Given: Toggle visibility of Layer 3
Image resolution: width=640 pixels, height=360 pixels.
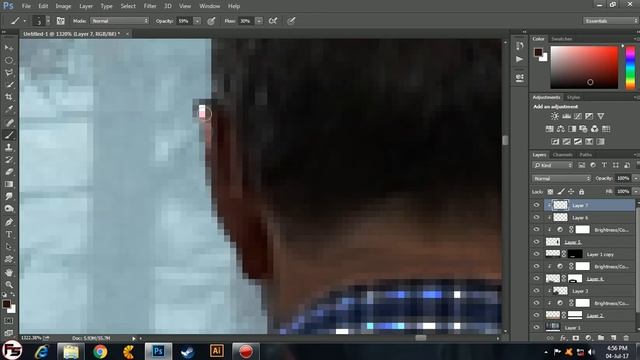Looking at the screenshot, I should pyautogui.click(x=536, y=291).
